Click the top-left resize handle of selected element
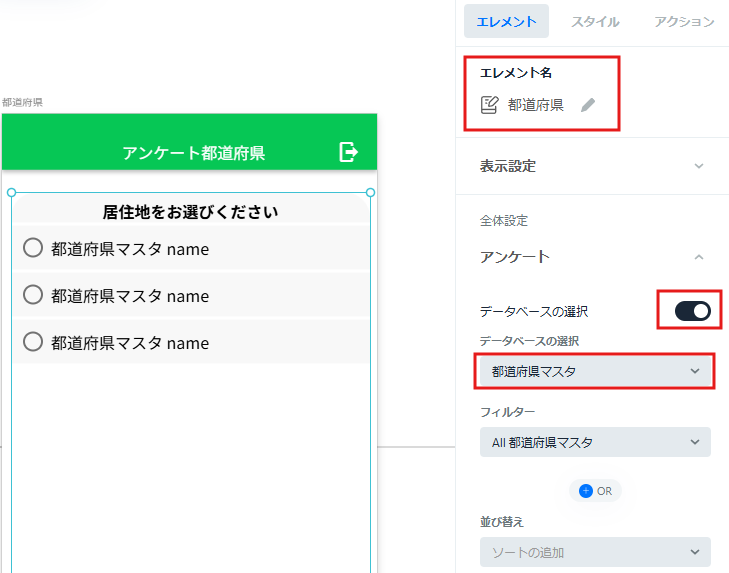Screen dimensions: 729x573 (x=12, y=193)
